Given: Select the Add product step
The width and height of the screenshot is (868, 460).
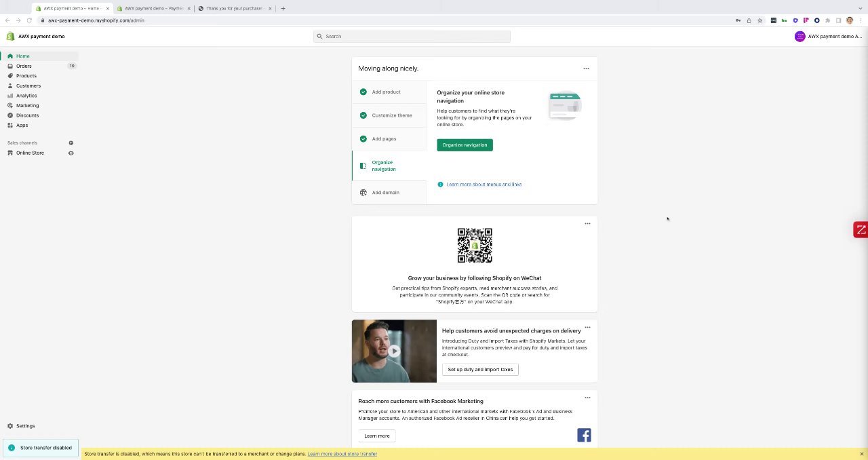Looking at the screenshot, I should click(389, 92).
